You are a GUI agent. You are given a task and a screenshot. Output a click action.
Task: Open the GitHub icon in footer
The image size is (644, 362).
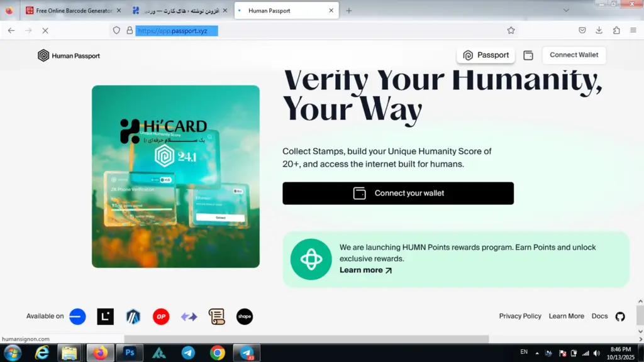click(620, 316)
